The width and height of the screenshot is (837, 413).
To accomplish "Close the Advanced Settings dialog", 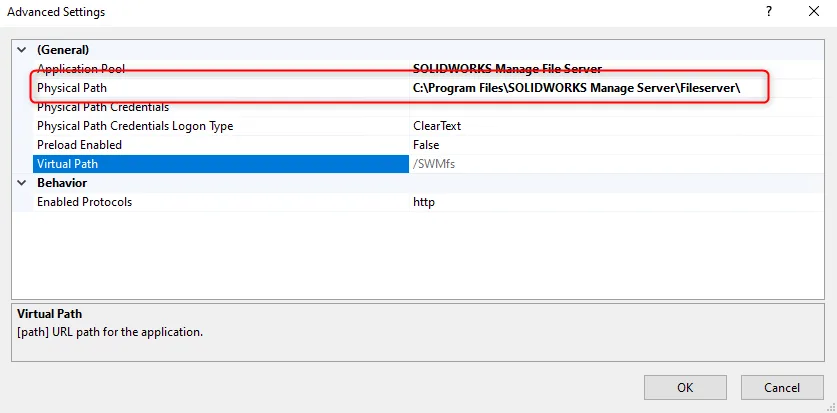I will point(814,11).
